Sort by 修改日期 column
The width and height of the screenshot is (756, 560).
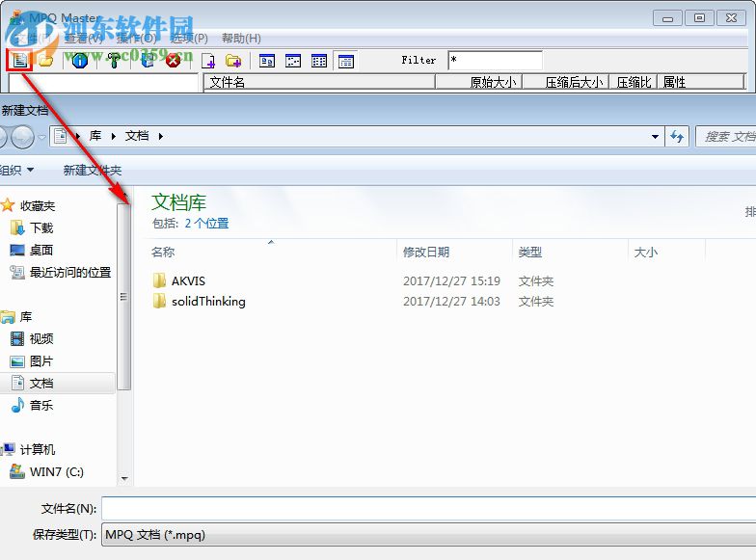click(426, 253)
